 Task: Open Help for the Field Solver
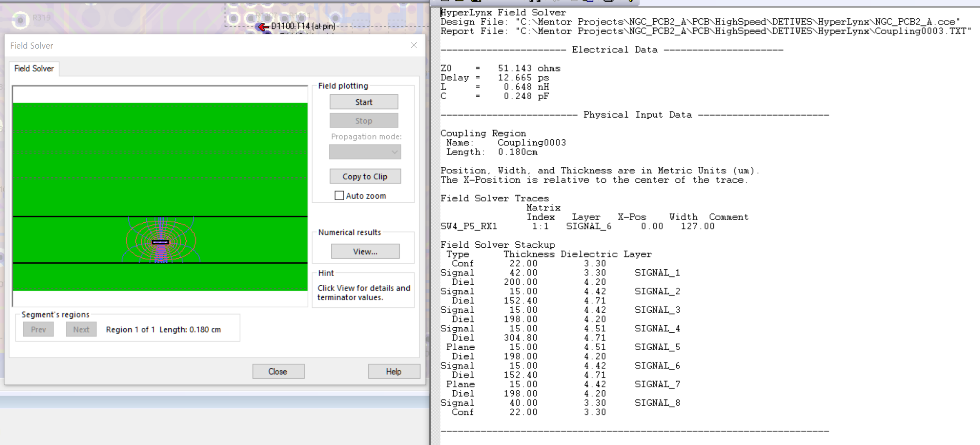coord(394,371)
